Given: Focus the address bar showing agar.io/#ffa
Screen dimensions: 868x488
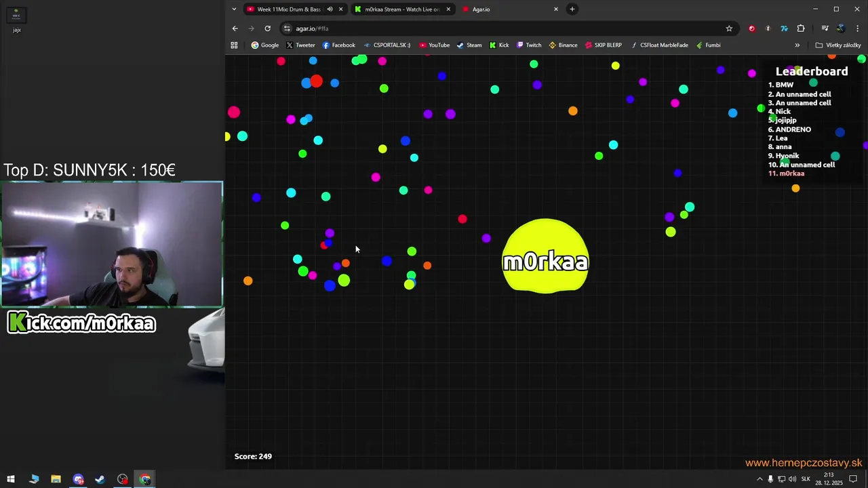Looking at the screenshot, I should (x=502, y=28).
